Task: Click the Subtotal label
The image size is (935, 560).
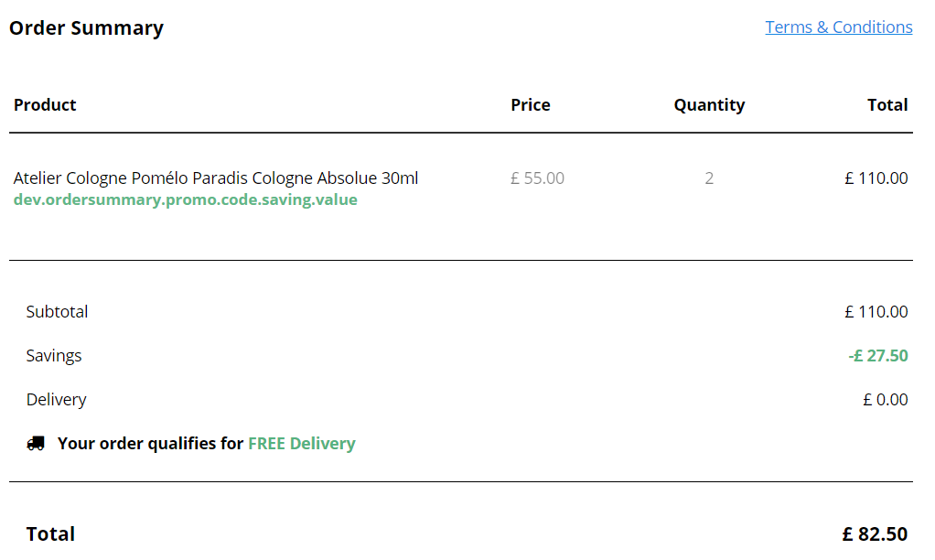Action: point(58,312)
